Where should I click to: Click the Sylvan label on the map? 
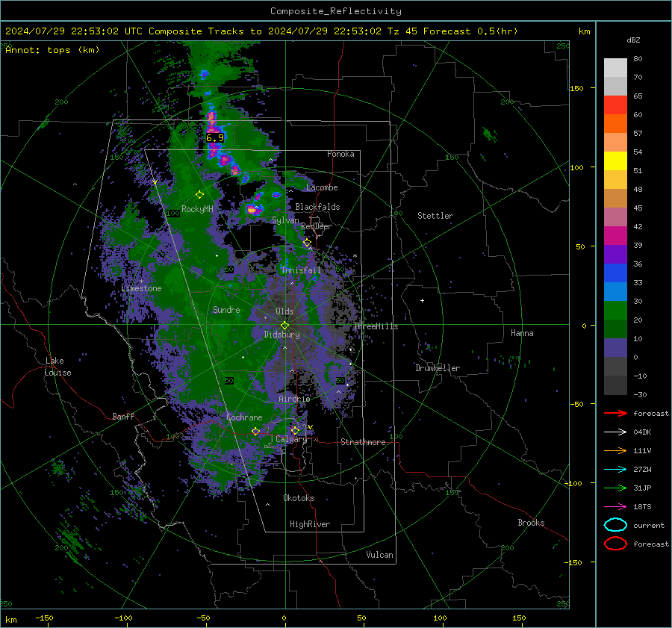click(x=285, y=220)
